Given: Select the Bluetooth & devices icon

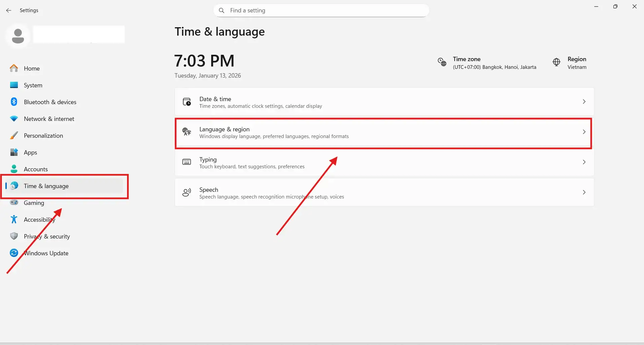Looking at the screenshot, I should (x=14, y=102).
